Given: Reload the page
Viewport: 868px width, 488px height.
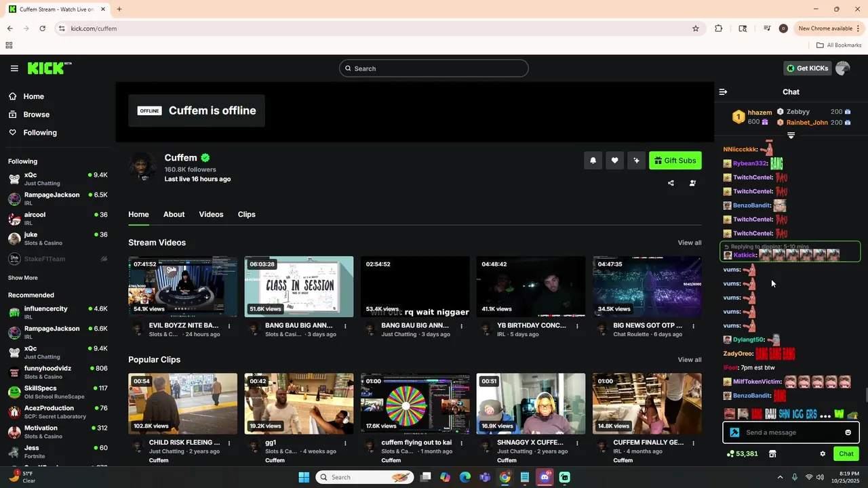Looking at the screenshot, I should coord(42,28).
